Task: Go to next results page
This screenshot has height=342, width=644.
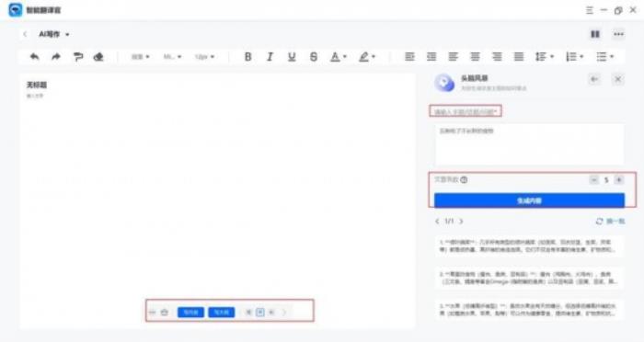Action: tap(461, 222)
